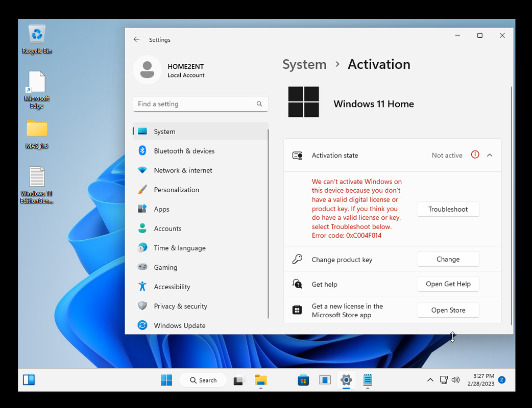Viewport: 532px width, 408px height.
Task: Open Time & language settings
Action: (x=200, y=248)
